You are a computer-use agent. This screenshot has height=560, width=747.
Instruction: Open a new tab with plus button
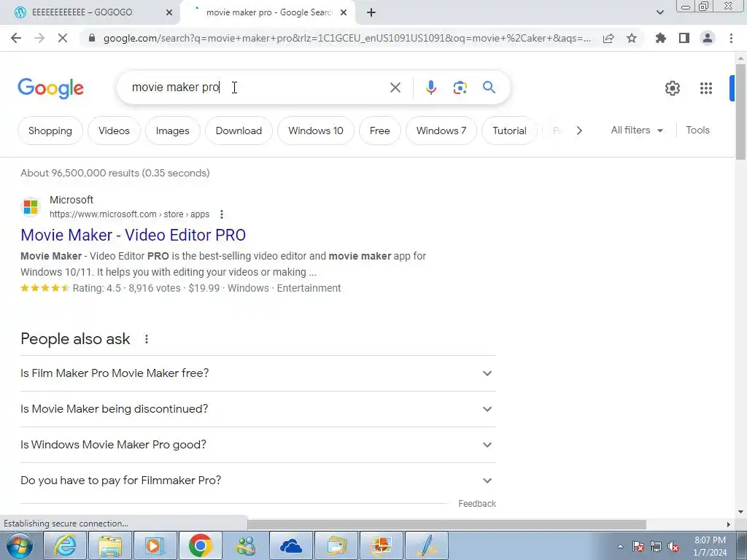click(x=371, y=12)
